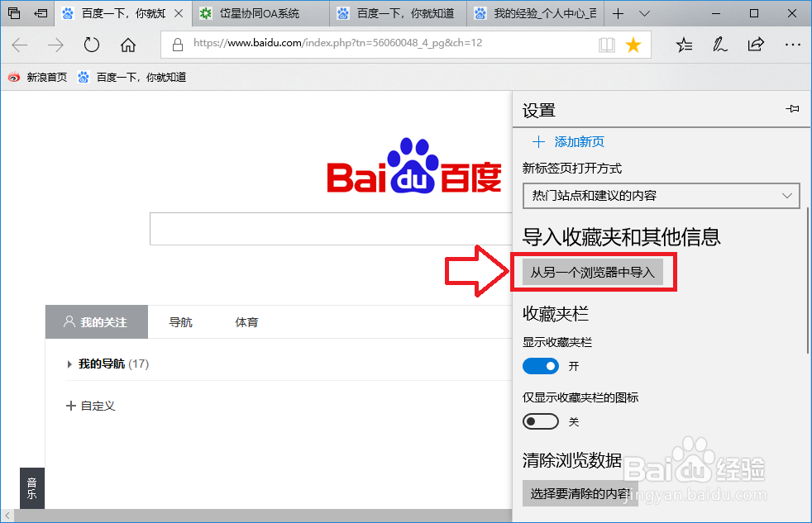Click the 自定义 add link
Screen dimensions: 812x523
91,406
